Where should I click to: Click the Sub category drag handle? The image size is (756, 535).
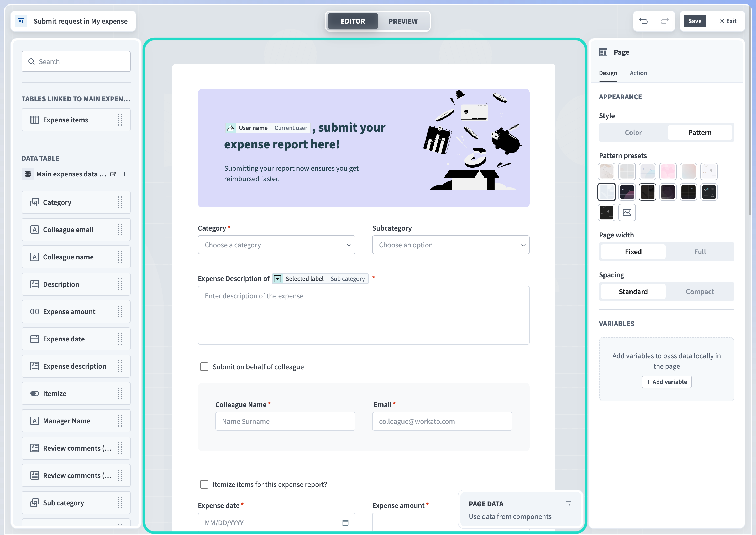click(120, 503)
